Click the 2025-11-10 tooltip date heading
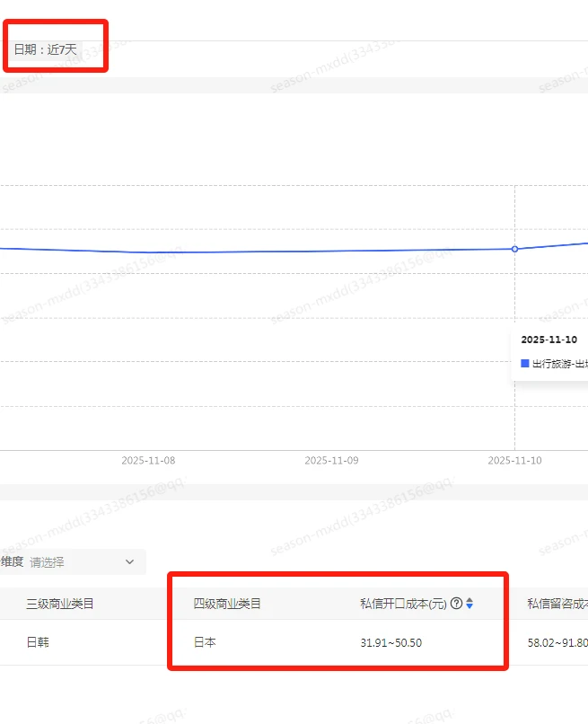 pyautogui.click(x=549, y=340)
